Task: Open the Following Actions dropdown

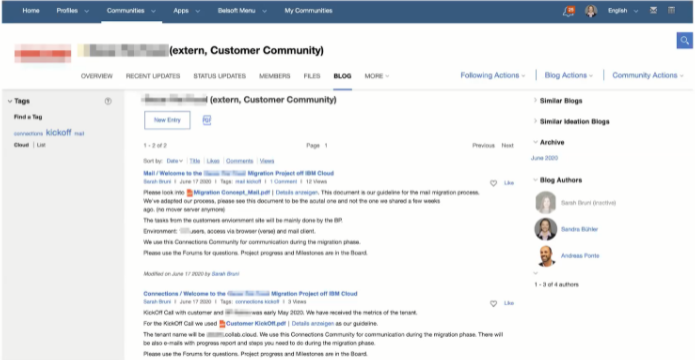Action: click(492, 75)
